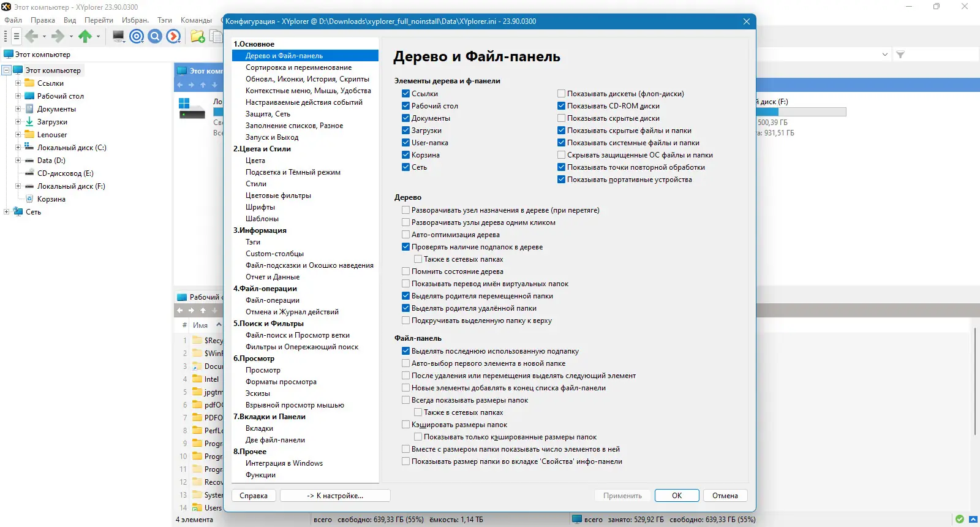Click the red chevron circle toolbar icon
Screen dimensions: 980x527
[x=174, y=37]
